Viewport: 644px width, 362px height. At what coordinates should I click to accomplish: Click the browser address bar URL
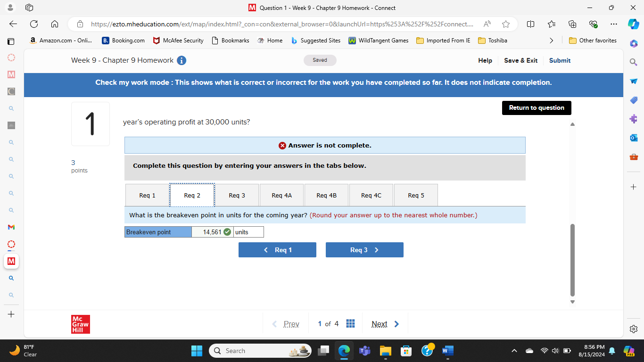[282, 24]
